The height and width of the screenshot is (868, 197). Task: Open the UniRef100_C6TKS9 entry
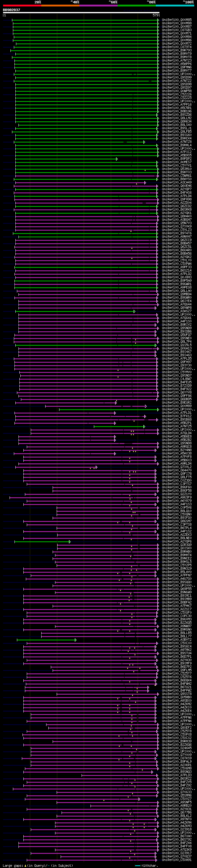tap(177, 758)
